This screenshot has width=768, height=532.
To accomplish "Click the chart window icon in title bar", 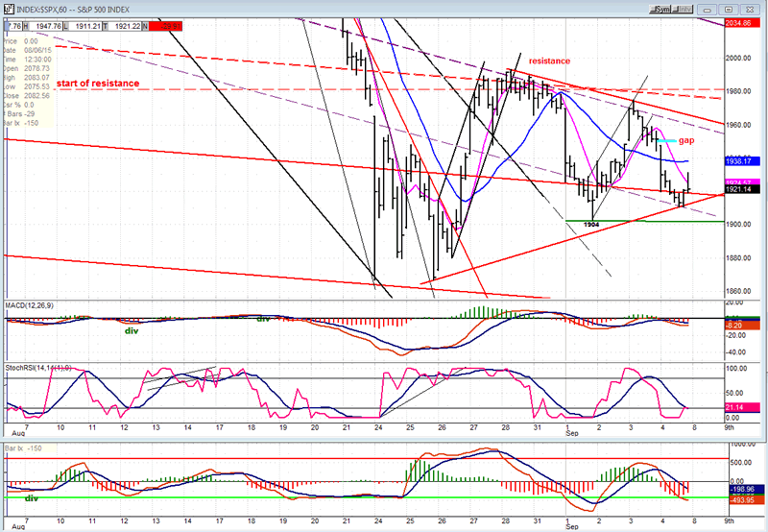I will pyautogui.click(x=8, y=8).
